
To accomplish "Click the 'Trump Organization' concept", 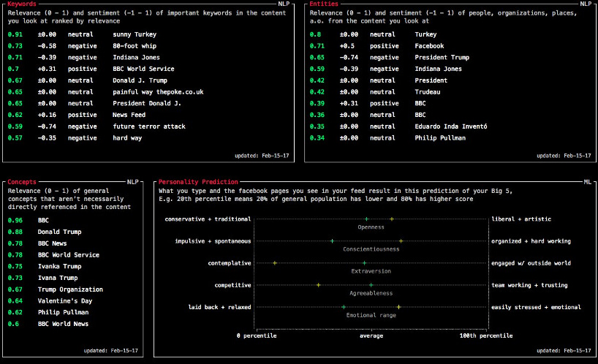I will click(70, 289).
